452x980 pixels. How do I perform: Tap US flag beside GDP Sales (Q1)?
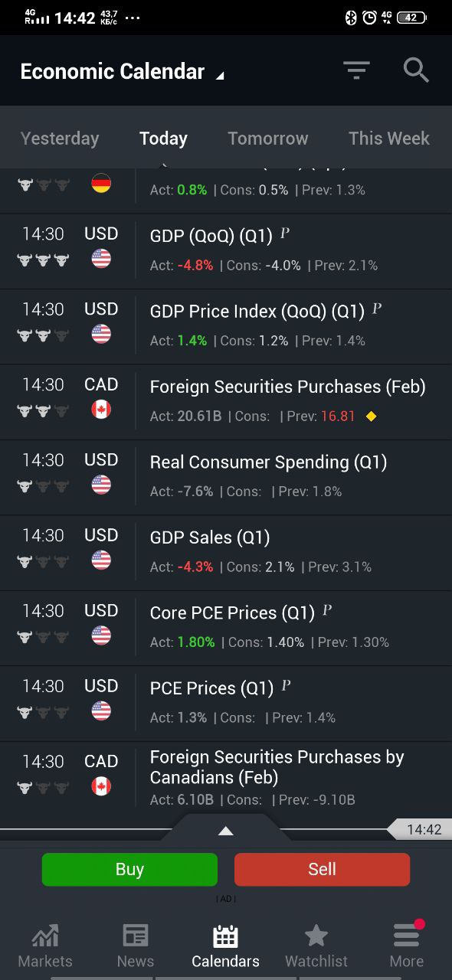click(101, 560)
